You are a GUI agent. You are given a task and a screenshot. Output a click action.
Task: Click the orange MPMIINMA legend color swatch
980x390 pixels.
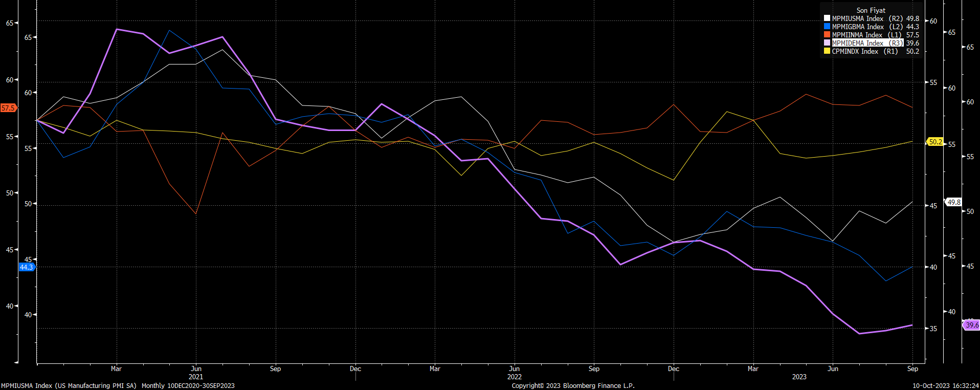[x=827, y=35]
